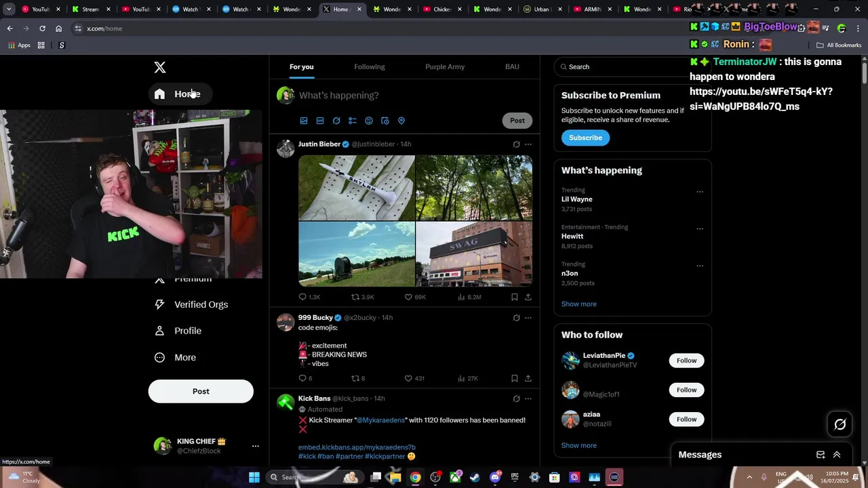868x488 pixels.
Task: Click the small composer Post button
Action: pyautogui.click(x=517, y=121)
